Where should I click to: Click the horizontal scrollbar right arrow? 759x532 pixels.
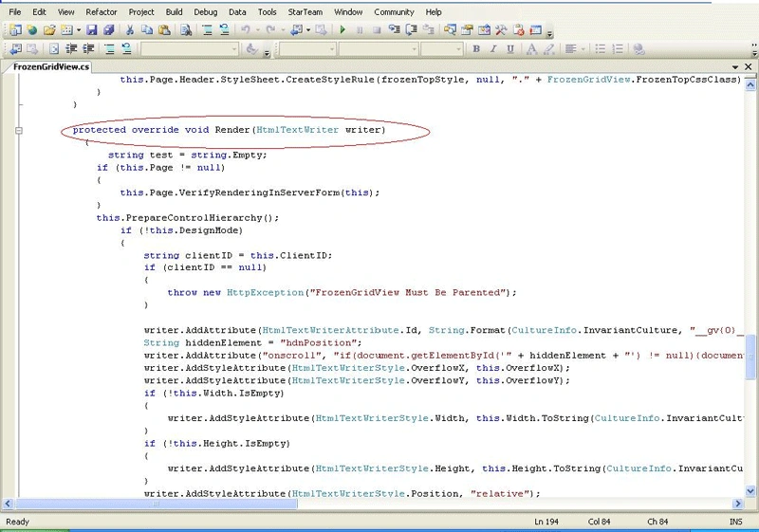737,504
